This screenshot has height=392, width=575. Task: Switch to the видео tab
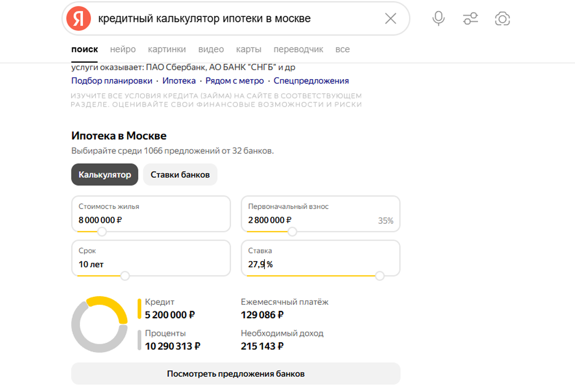[211, 49]
